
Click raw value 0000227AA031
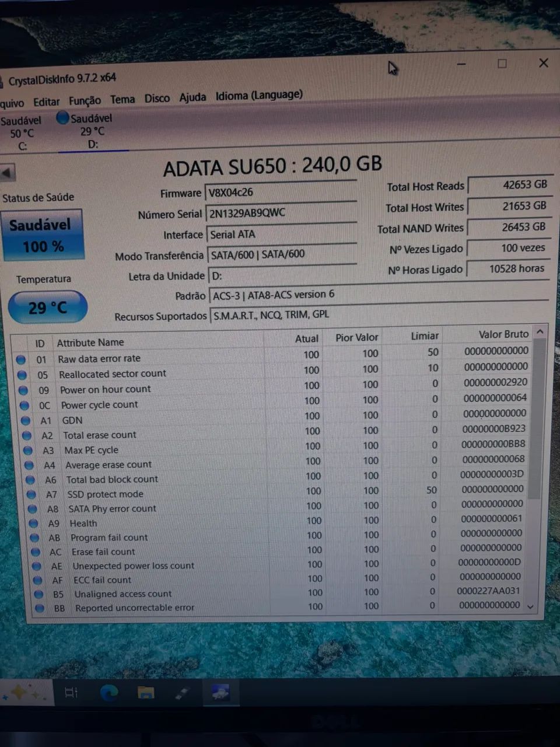tap(488, 591)
